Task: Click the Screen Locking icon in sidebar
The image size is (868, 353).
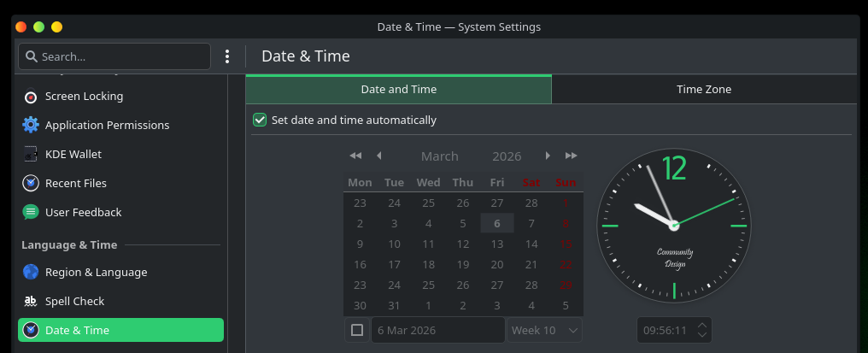Action: (31, 97)
